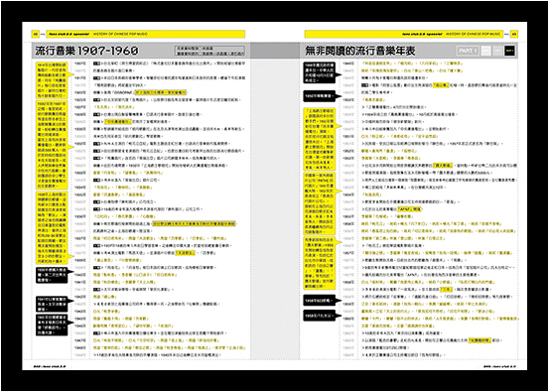
Task: Select the yellow highlighted AFN text
Action: [409, 209]
